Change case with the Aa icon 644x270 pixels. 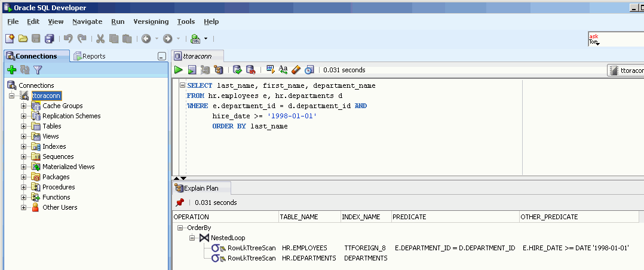(283, 70)
